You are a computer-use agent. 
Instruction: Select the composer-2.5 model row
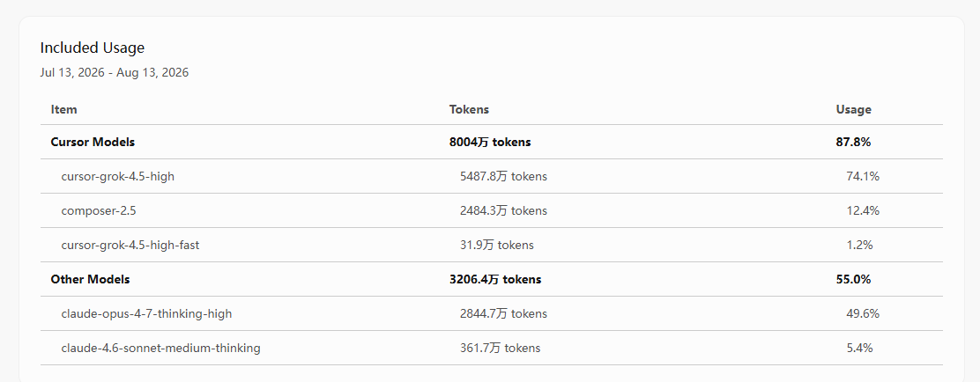[x=491, y=211]
